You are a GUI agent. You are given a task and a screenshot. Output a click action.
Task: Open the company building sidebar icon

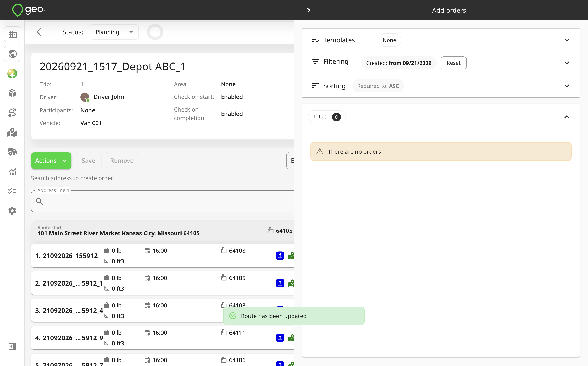click(12, 34)
